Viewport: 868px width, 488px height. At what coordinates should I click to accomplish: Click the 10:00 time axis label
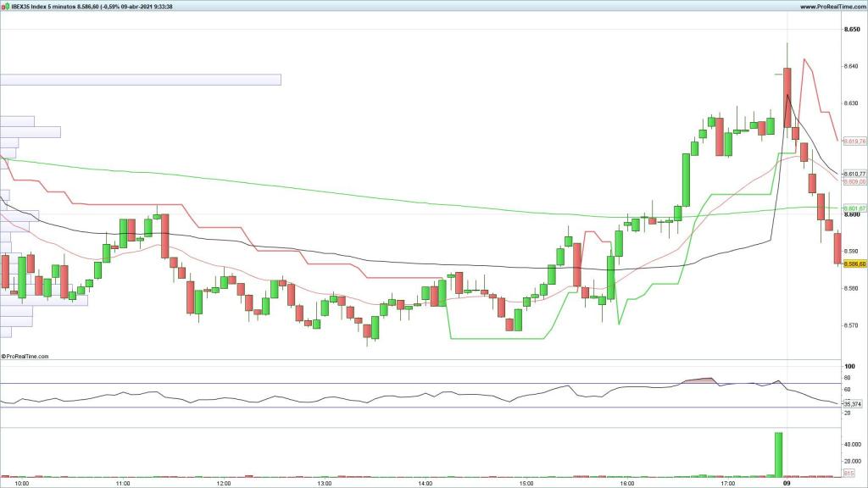coord(22,484)
